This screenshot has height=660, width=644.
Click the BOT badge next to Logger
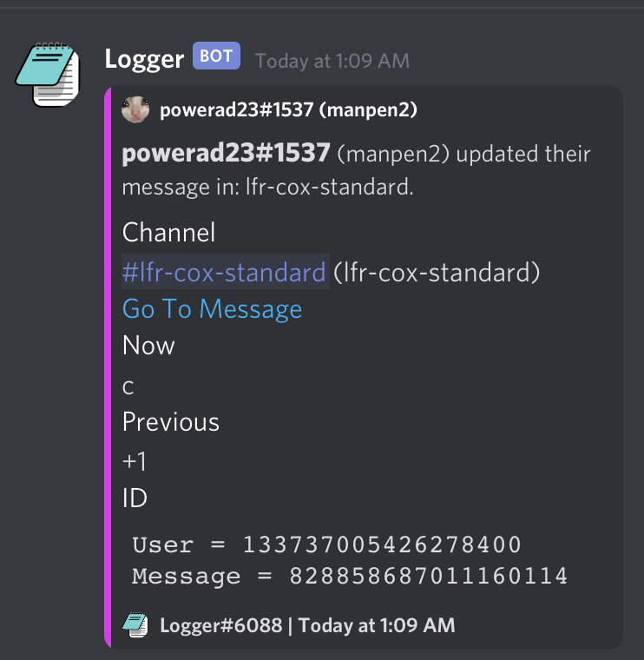(x=216, y=56)
